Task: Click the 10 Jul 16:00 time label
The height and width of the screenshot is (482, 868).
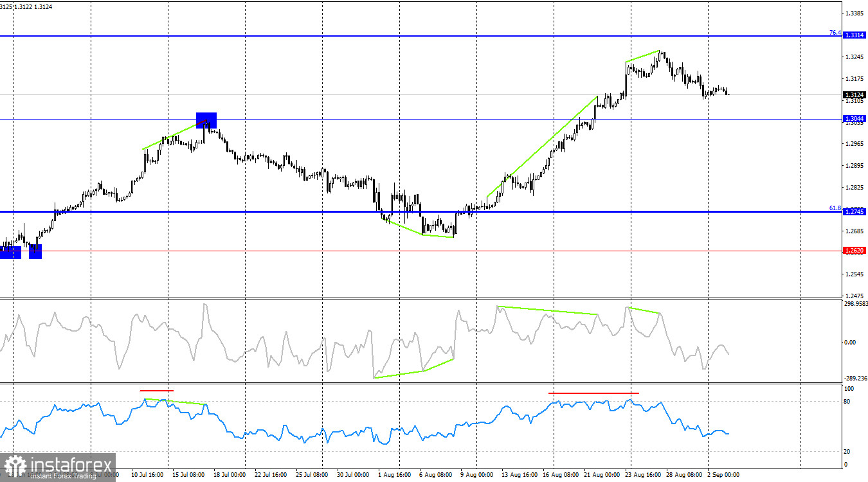Action: coord(147,475)
